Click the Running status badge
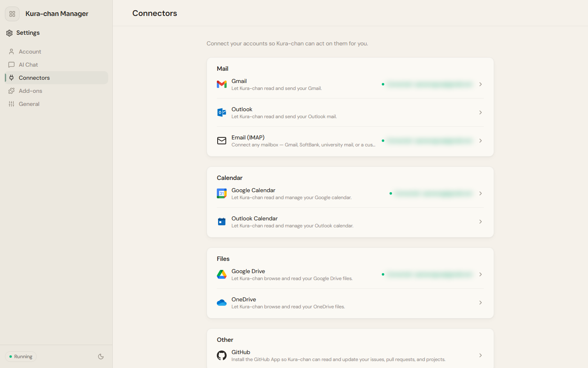 click(21, 357)
